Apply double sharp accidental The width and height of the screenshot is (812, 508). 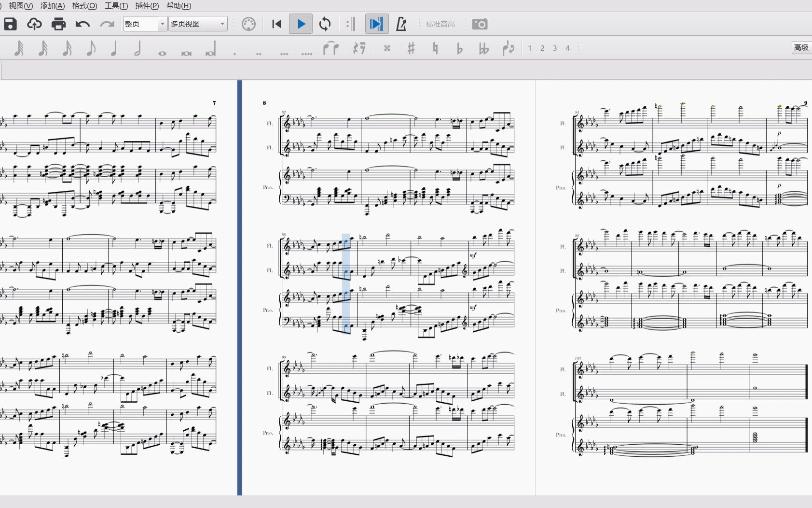point(387,48)
